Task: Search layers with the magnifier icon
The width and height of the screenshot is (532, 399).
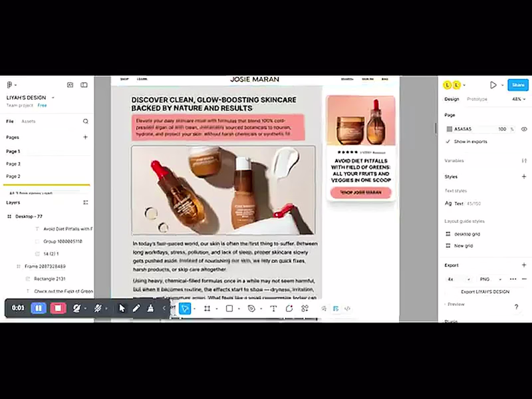Action: tap(86, 121)
